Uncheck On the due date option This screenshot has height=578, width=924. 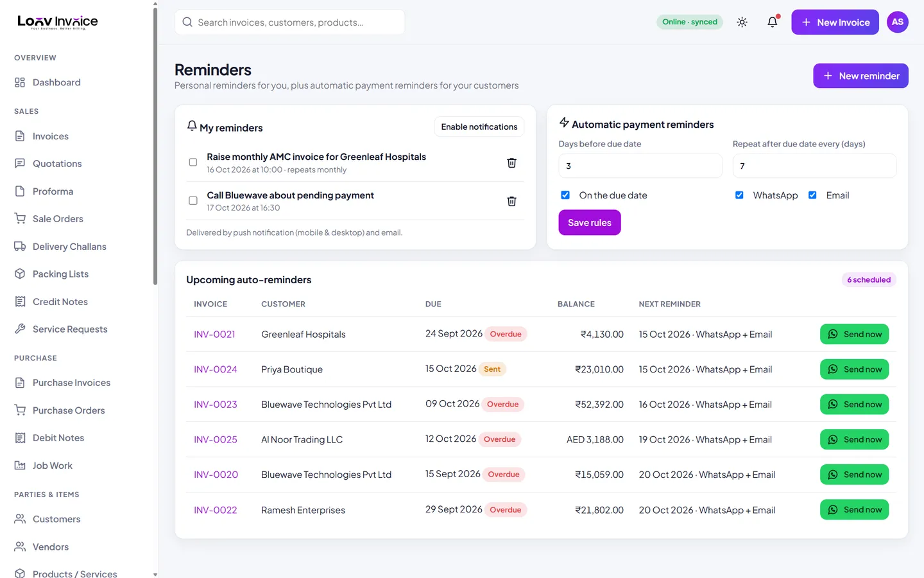pos(565,195)
